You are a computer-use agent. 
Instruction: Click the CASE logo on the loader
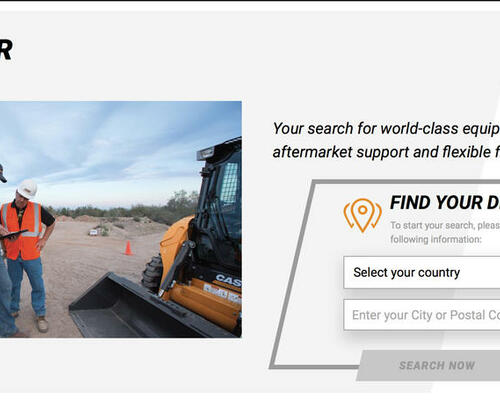pos(228,280)
